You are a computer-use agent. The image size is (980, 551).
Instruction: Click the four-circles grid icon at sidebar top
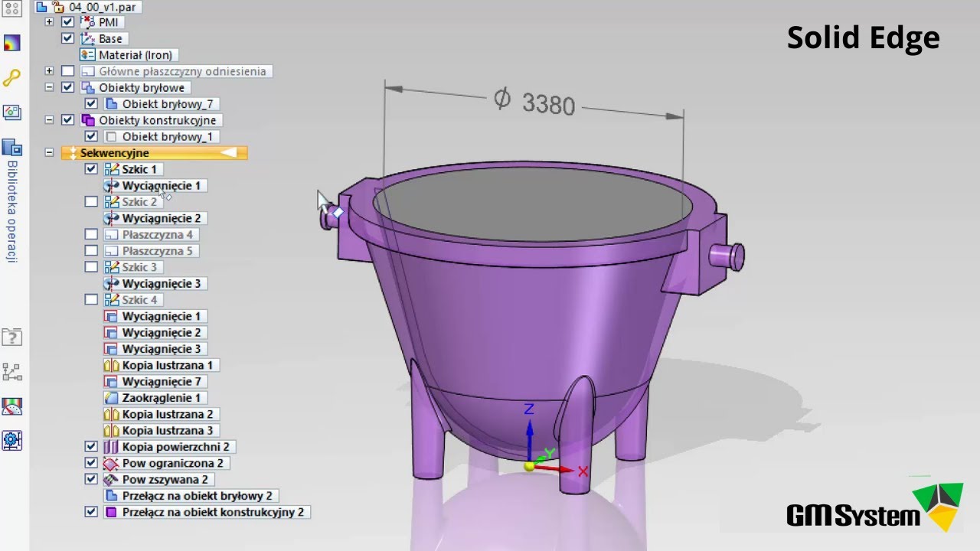12,8
